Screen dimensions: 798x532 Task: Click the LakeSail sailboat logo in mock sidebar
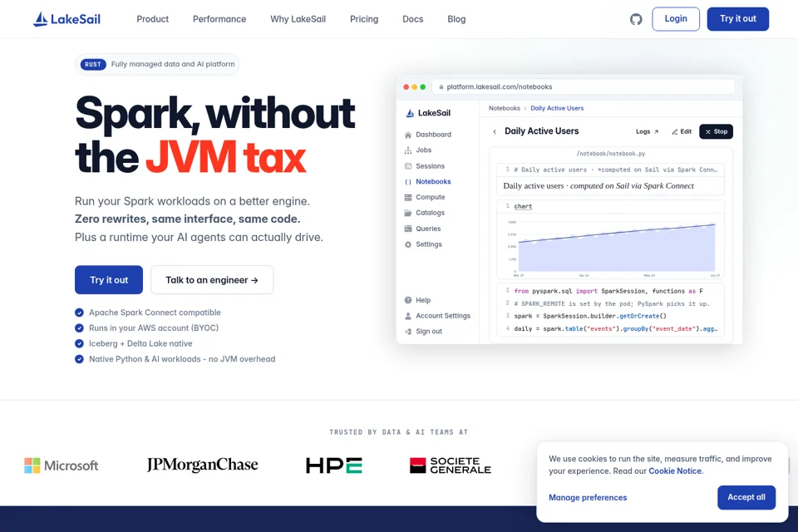pos(410,113)
